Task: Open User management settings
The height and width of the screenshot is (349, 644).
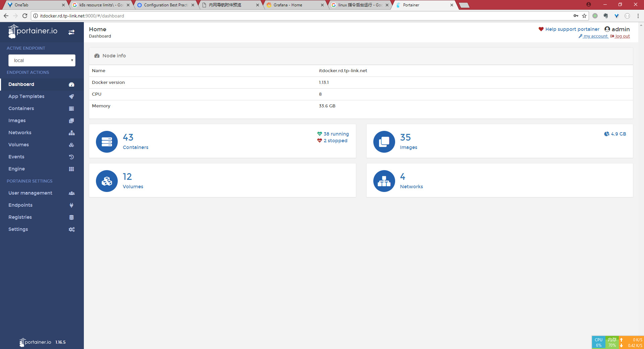Action: tap(30, 193)
